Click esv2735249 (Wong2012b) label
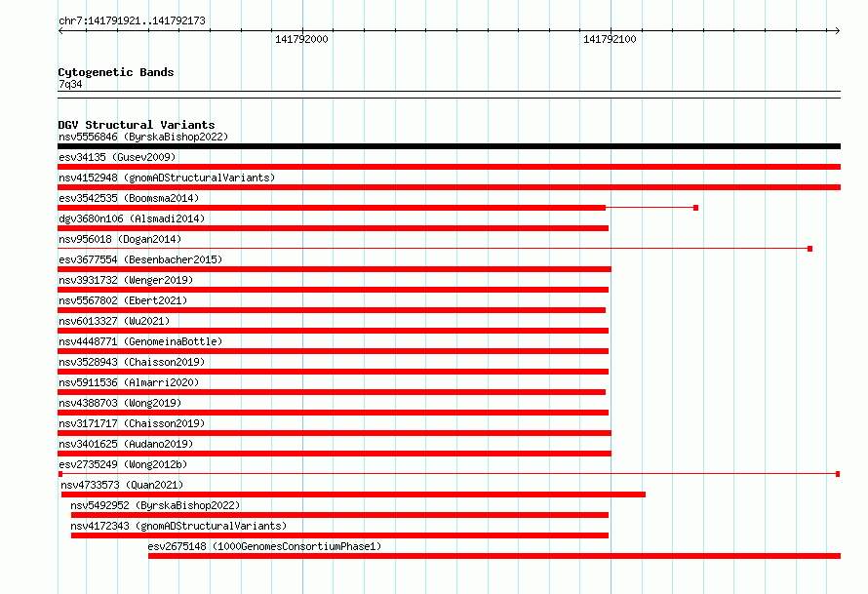Screen dimensions: 868x594 pos(123,464)
